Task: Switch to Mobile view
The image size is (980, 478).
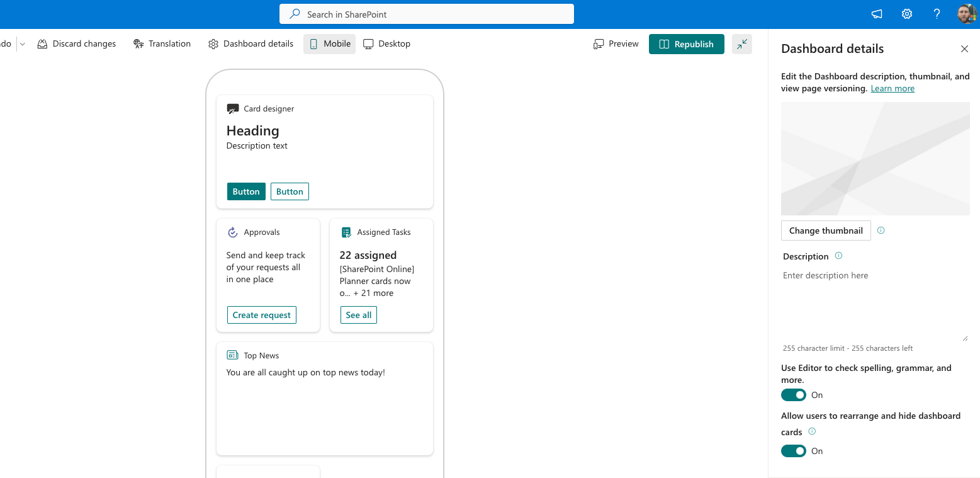Action: coord(330,44)
